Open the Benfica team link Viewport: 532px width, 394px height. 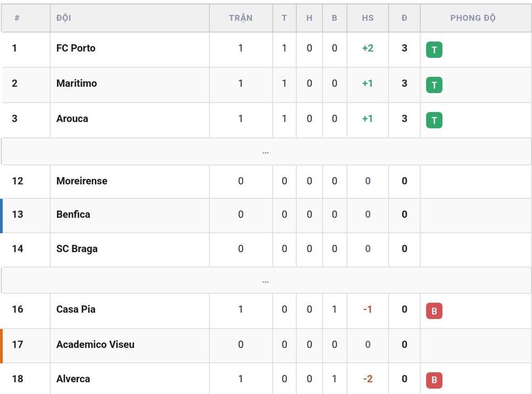pos(73,214)
